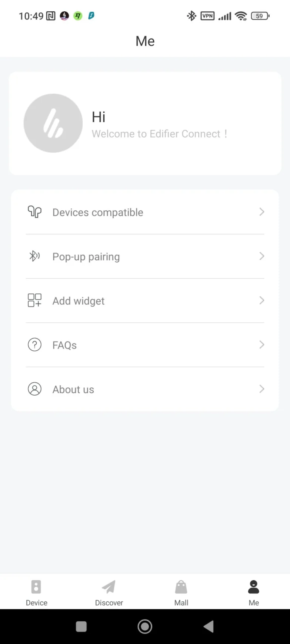
Task: Tap the Welcome to Edifier Connect text
Action: coord(159,134)
